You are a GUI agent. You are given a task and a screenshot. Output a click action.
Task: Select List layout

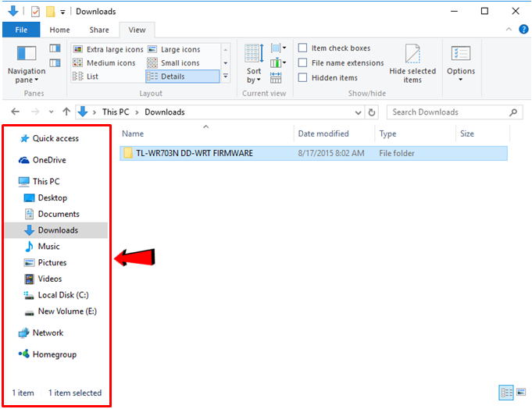[85, 76]
